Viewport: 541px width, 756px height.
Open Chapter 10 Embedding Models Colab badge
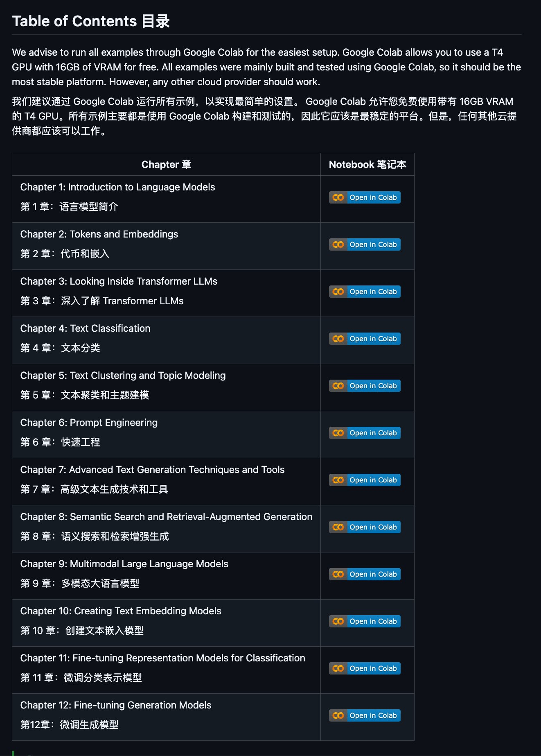tap(365, 621)
